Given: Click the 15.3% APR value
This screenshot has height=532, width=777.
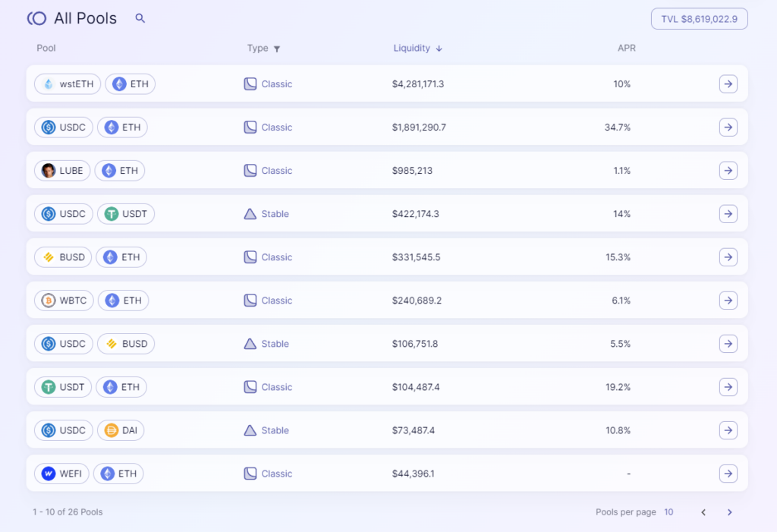Looking at the screenshot, I should tap(618, 257).
